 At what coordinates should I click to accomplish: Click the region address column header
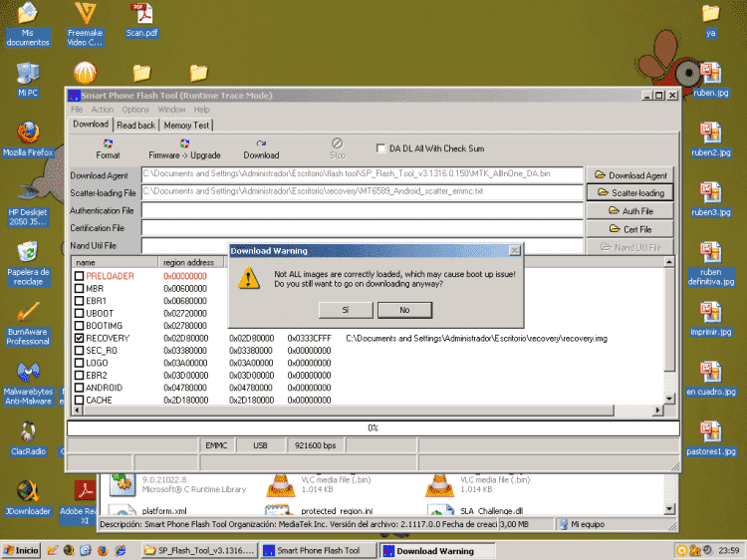(x=190, y=262)
